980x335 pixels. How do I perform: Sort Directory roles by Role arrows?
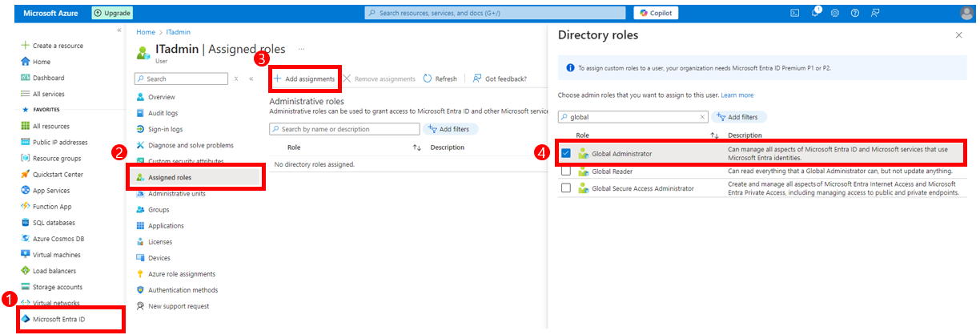715,135
